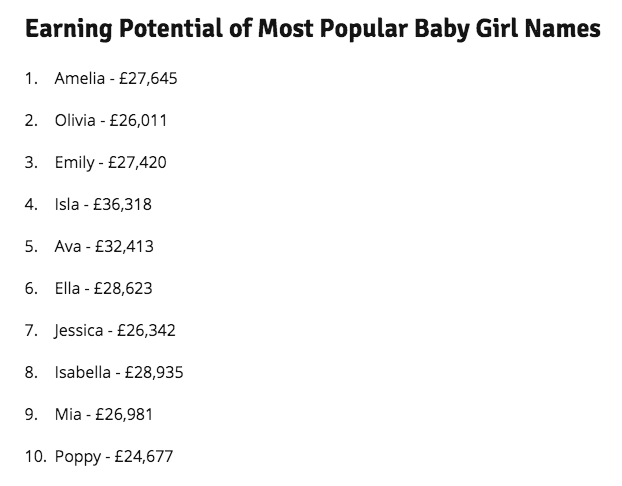The height and width of the screenshot is (486, 622).
Task: Click the name Ava
Action: click(x=68, y=246)
